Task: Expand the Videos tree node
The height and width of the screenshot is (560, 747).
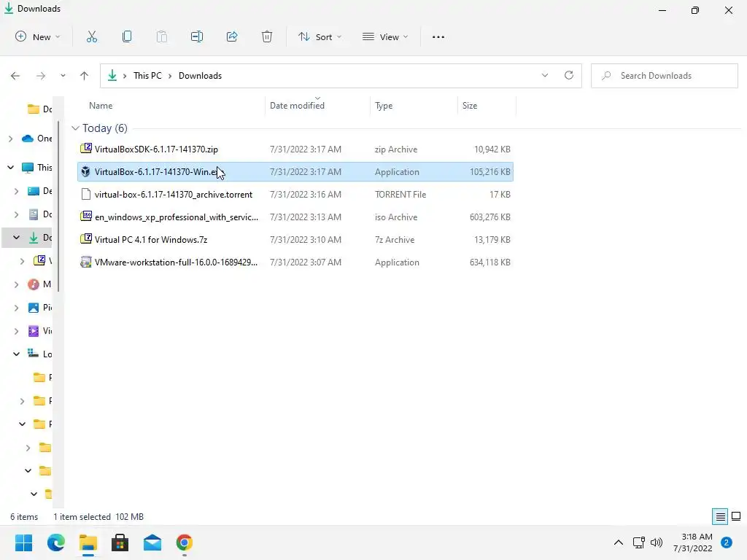Action: pyautogui.click(x=17, y=331)
